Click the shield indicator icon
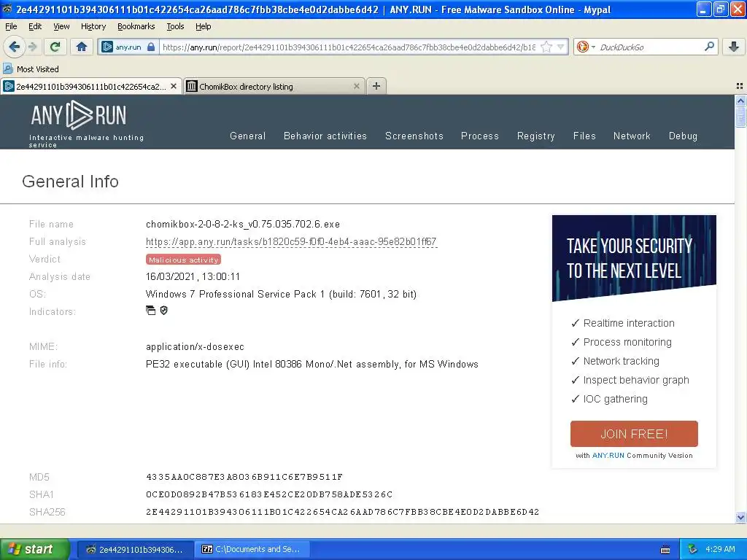Viewport: 747px width, 560px height. pyautogui.click(x=164, y=311)
